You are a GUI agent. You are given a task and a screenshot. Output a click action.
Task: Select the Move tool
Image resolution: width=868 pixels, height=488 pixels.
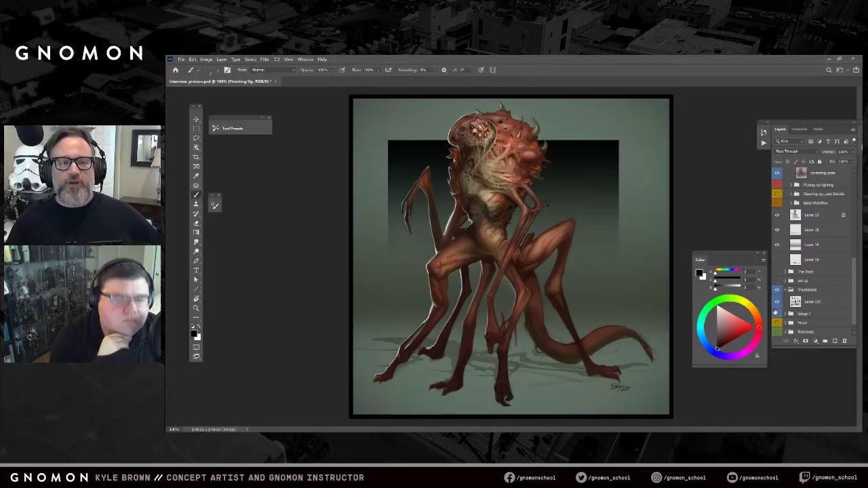pyautogui.click(x=196, y=119)
